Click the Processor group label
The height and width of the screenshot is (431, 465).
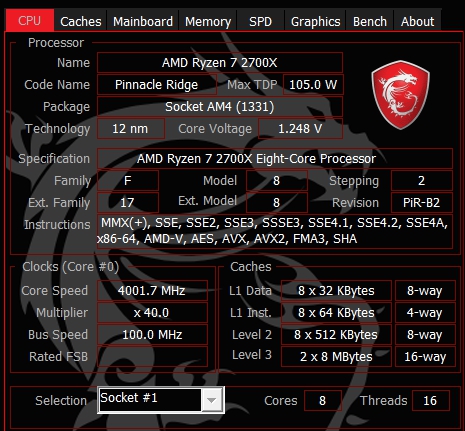[x=56, y=43]
